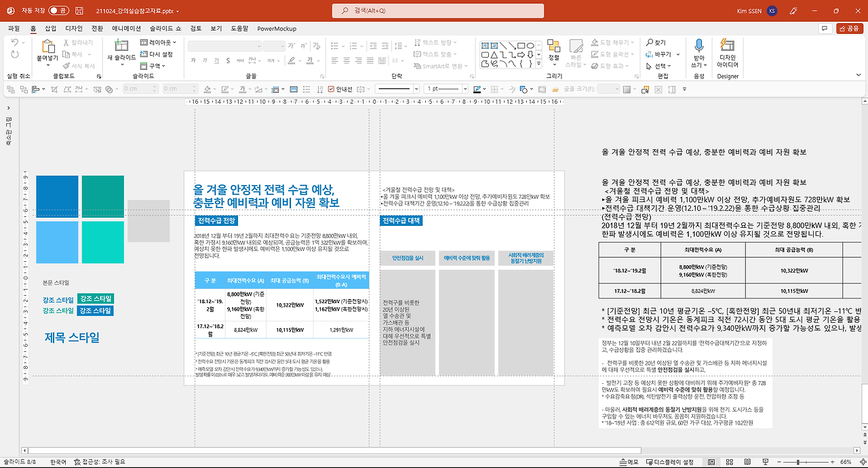Open the font size combo box

point(274,46)
